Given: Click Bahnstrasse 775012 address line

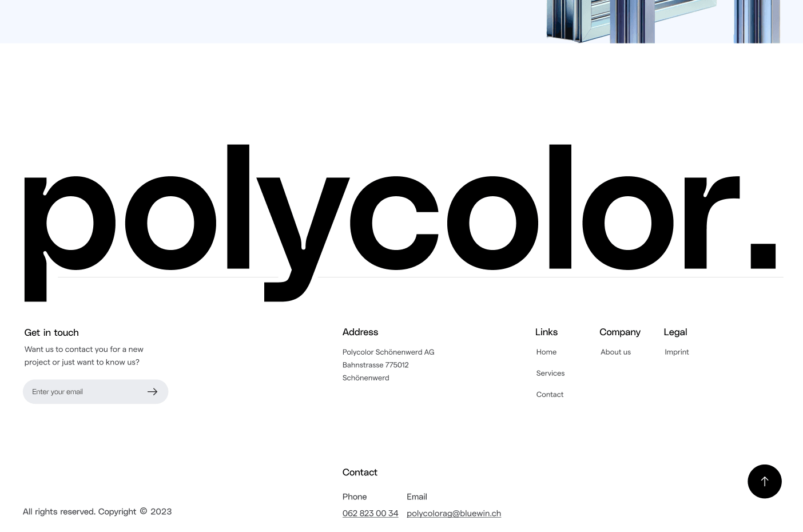Looking at the screenshot, I should (x=375, y=365).
